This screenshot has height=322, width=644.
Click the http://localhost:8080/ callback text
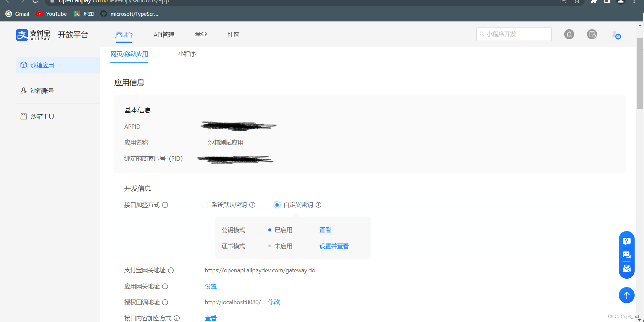pos(233,302)
